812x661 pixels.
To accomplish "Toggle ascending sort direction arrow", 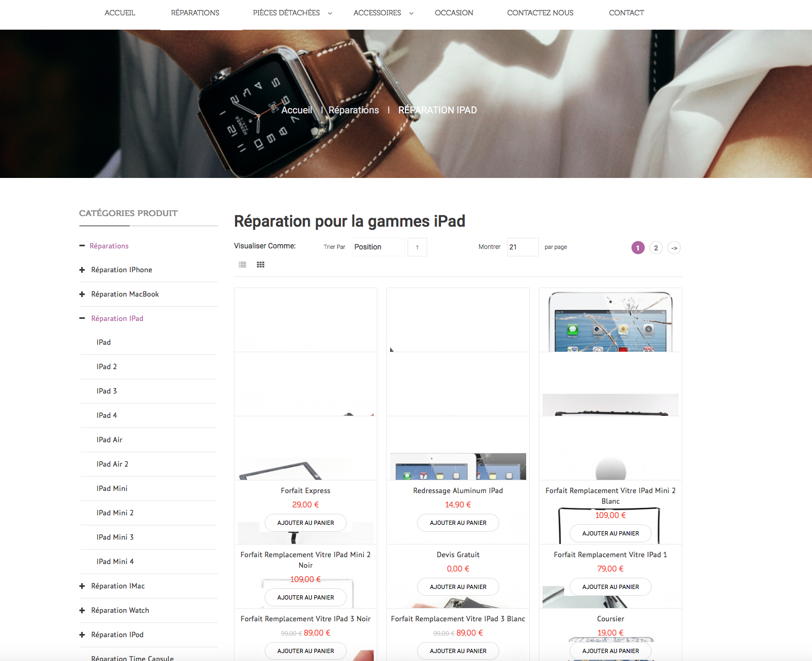I will pyautogui.click(x=417, y=247).
